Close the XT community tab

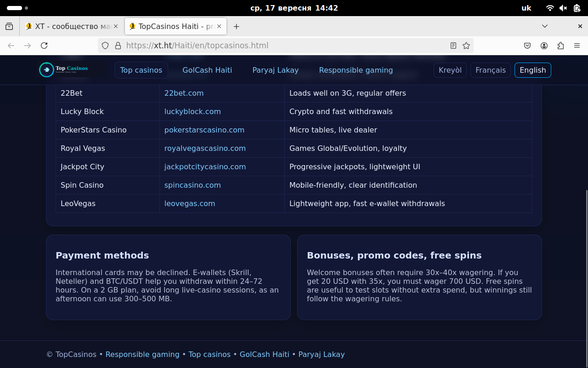tap(116, 26)
